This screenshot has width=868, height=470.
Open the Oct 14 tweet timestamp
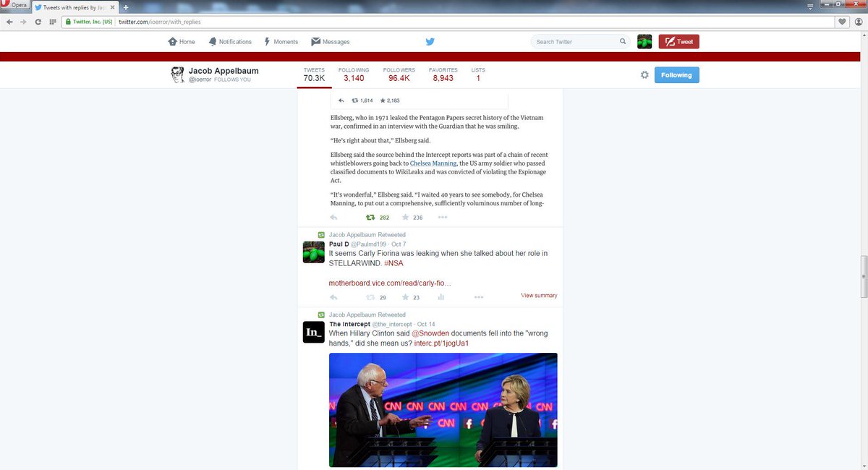(x=426, y=324)
